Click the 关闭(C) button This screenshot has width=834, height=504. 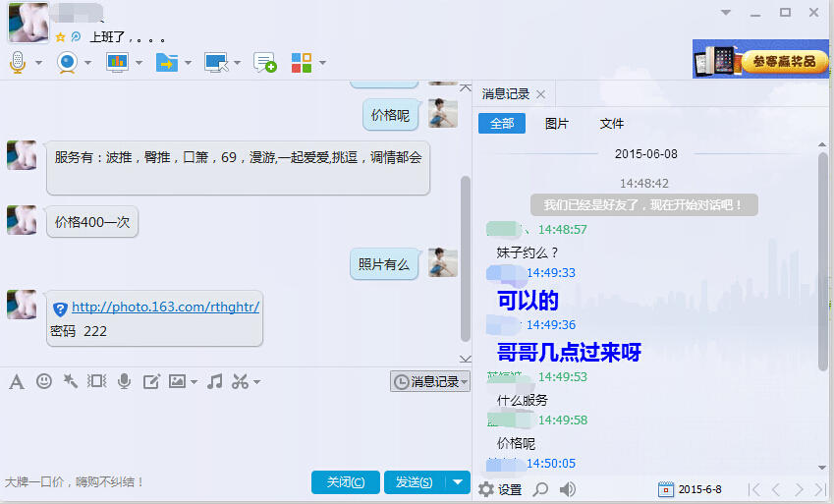click(346, 482)
